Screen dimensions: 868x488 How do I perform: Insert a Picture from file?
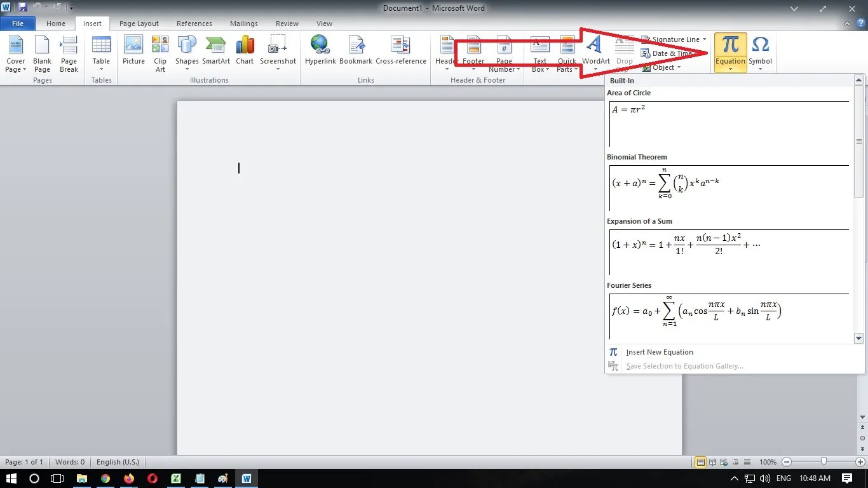coord(133,51)
